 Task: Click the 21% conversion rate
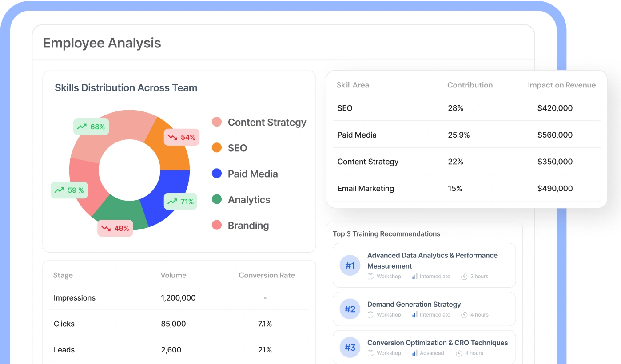(x=265, y=350)
